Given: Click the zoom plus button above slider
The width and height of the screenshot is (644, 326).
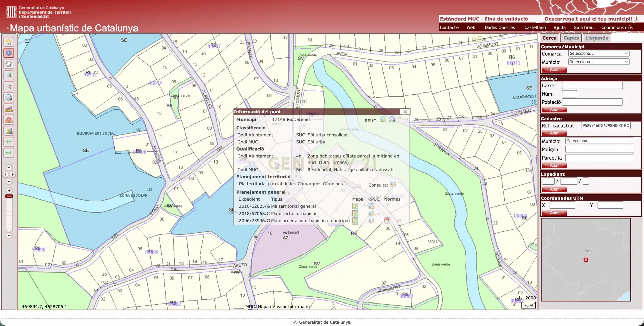Looking at the screenshot, I should pos(9,190).
